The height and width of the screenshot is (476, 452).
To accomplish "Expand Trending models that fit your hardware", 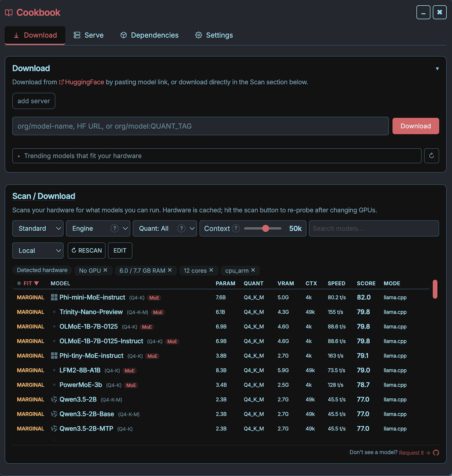I will click(217, 156).
